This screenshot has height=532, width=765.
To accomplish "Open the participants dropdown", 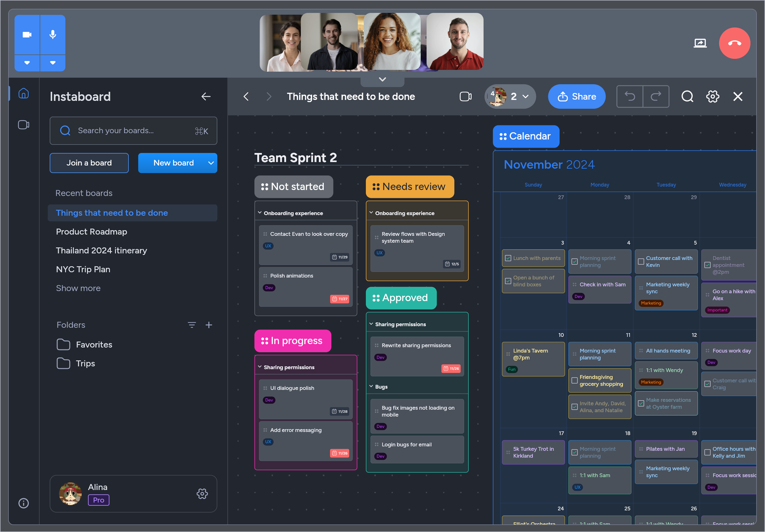I will [x=526, y=97].
